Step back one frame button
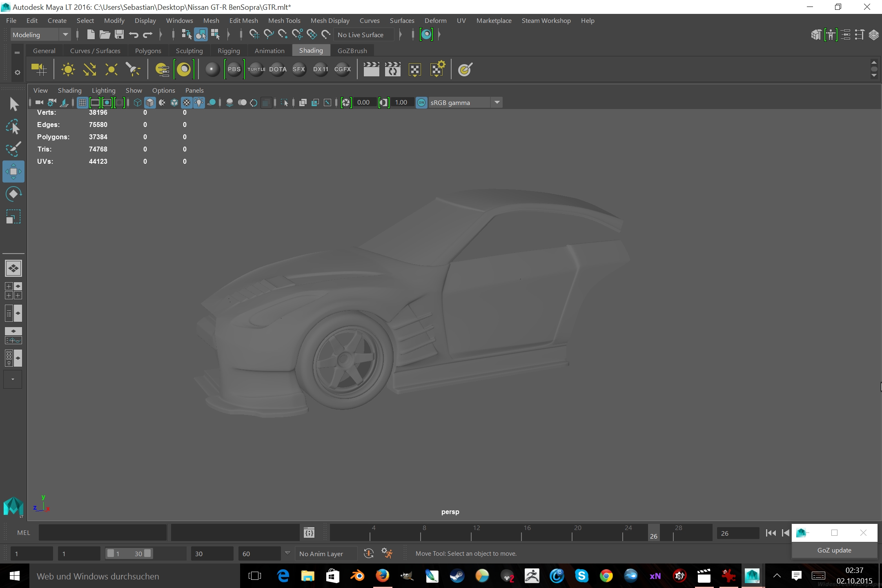Image resolution: width=882 pixels, height=588 pixels. tap(785, 533)
